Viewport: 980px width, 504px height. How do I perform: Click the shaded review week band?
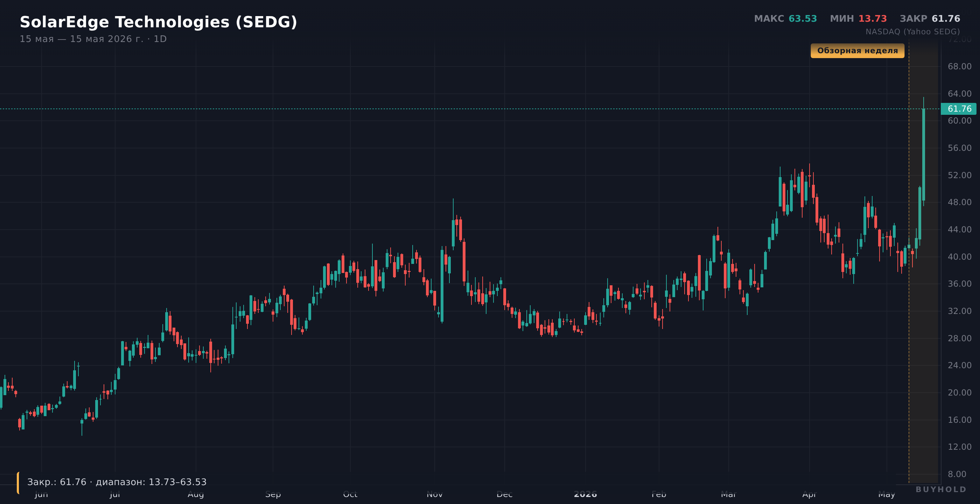924,260
